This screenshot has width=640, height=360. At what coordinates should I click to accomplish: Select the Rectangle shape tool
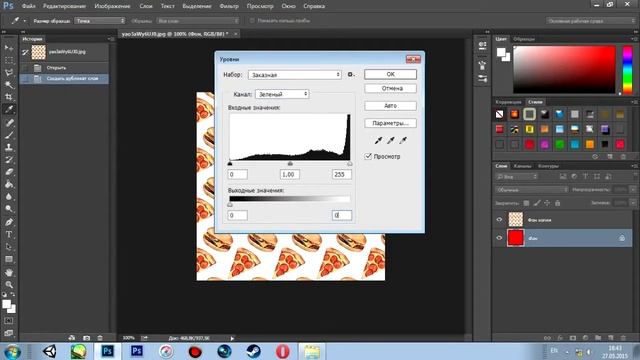pos(9,259)
